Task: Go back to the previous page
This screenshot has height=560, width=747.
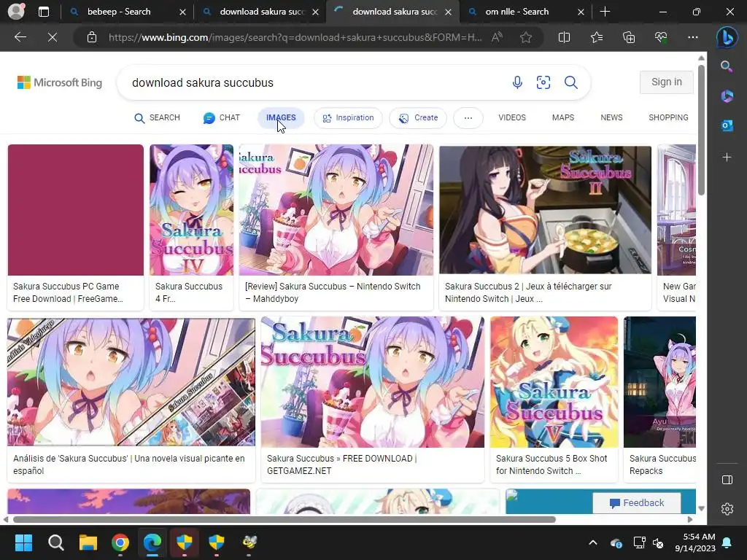Action: click(x=20, y=37)
